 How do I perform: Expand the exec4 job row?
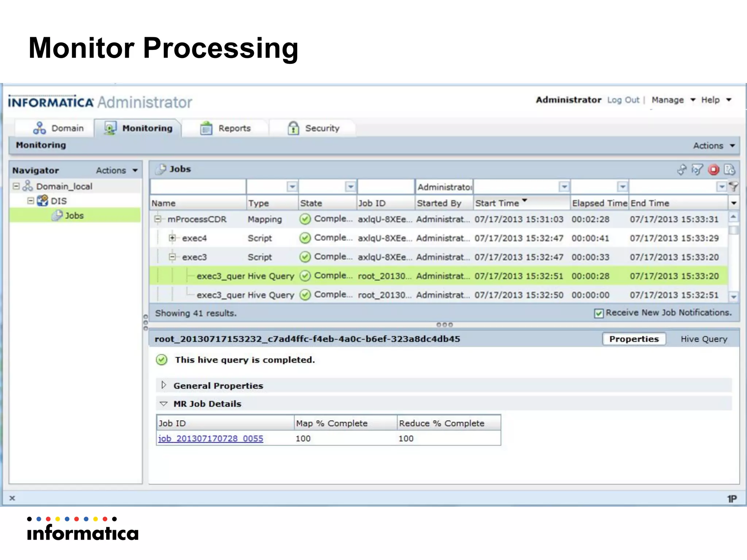tap(172, 238)
